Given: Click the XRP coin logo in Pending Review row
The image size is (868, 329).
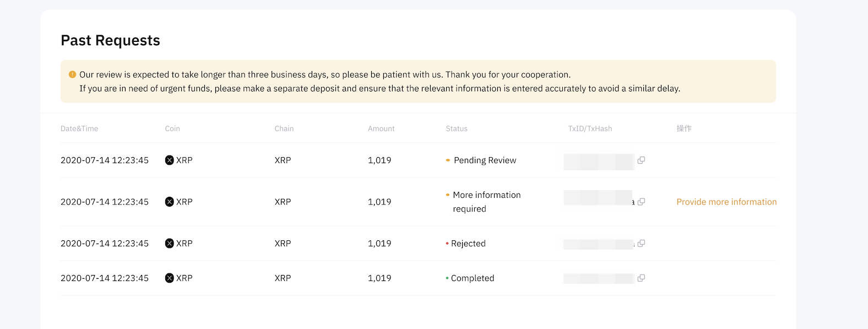Looking at the screenshot, I should pos(170,160).
